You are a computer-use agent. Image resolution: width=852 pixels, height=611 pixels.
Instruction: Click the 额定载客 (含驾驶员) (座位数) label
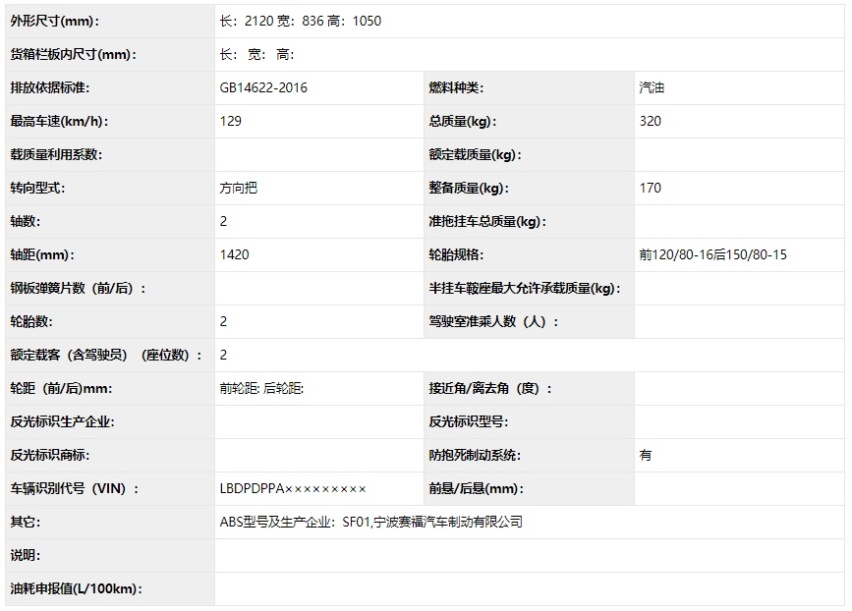[x=106, y=355]
